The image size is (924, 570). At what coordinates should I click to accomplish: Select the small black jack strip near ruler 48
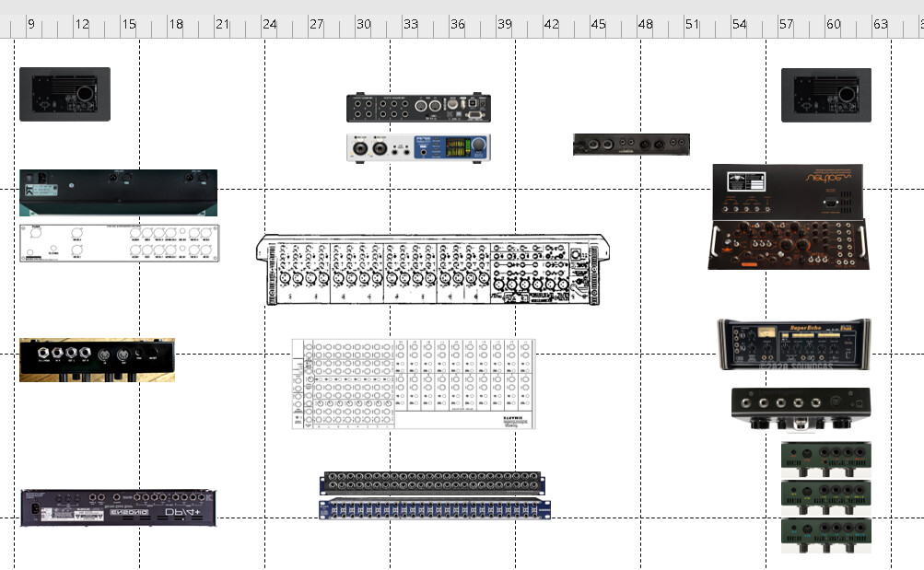(x=631, y=145)
